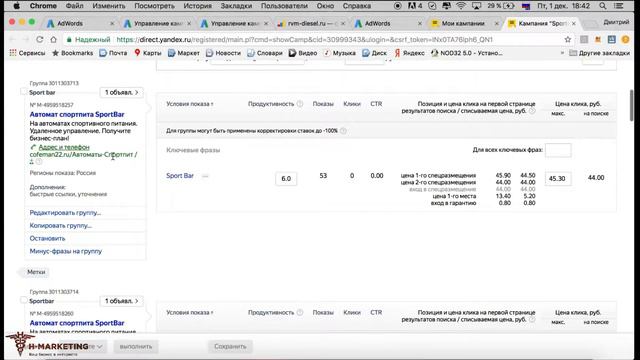Open the Диск bookmark
This screenshot has width=640, height=360.
tap(374, 53)
